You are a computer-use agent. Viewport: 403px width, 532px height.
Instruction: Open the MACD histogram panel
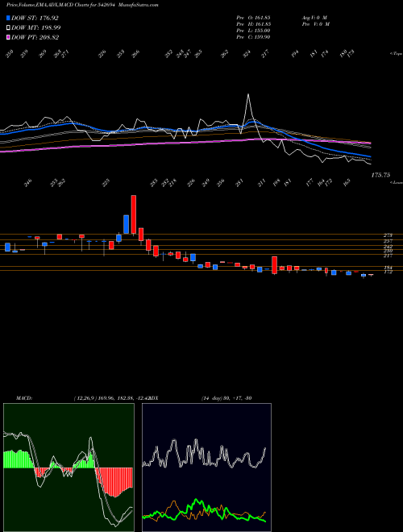tap(69, 468)
